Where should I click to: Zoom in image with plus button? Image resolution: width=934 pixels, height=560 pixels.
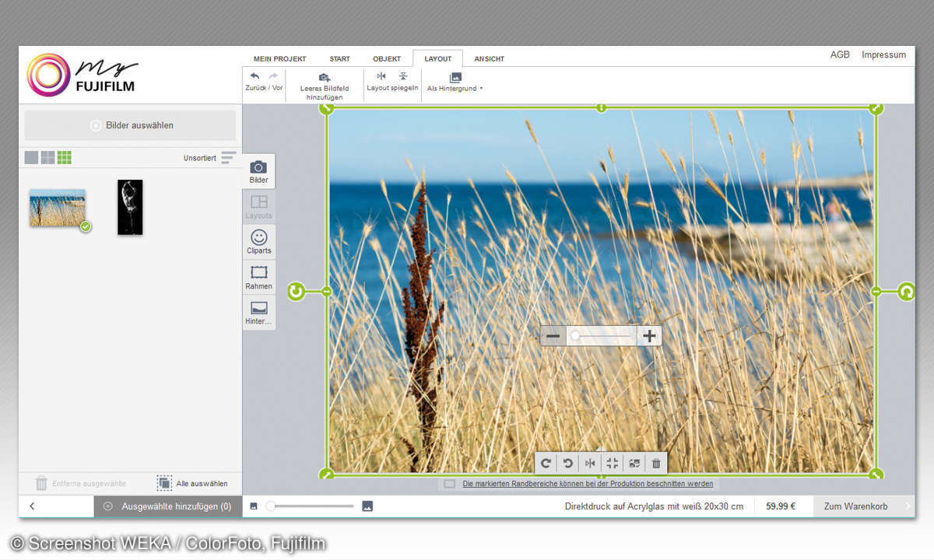click(649, 336)
